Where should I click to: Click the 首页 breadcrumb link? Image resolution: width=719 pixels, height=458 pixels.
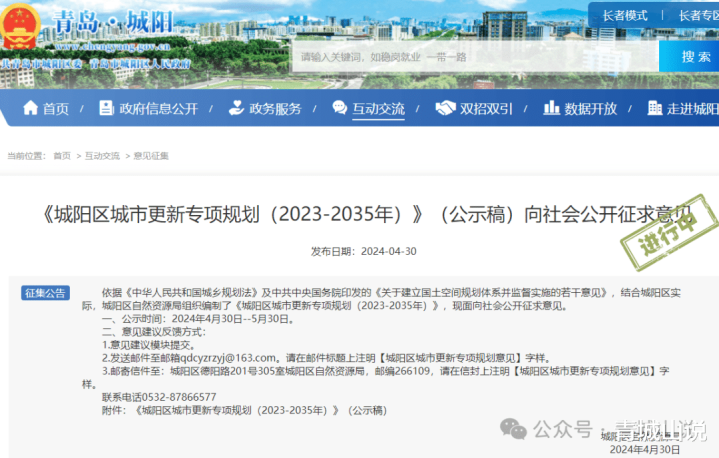click(x=62, y=156)
